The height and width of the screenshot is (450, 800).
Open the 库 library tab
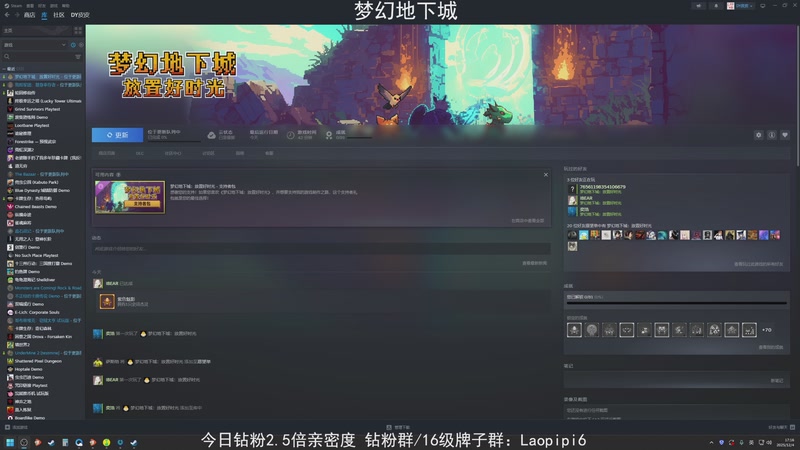[x=44, y=15]
